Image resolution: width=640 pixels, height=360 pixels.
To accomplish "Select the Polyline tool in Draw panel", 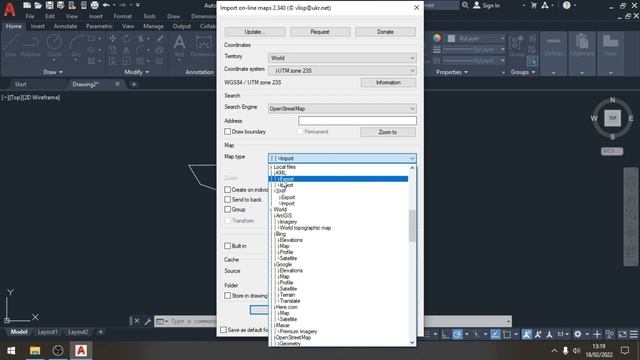I will tap(31, 45).
